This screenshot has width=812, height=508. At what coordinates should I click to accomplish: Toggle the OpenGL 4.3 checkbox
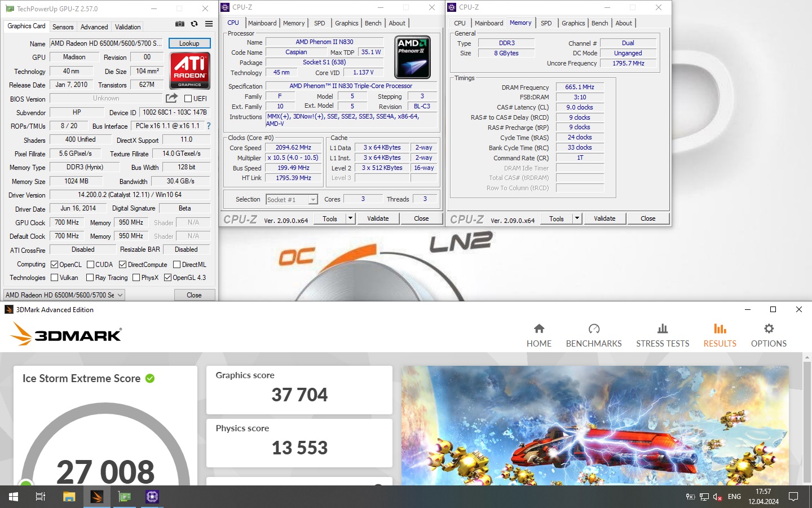(x=167, y=277)
